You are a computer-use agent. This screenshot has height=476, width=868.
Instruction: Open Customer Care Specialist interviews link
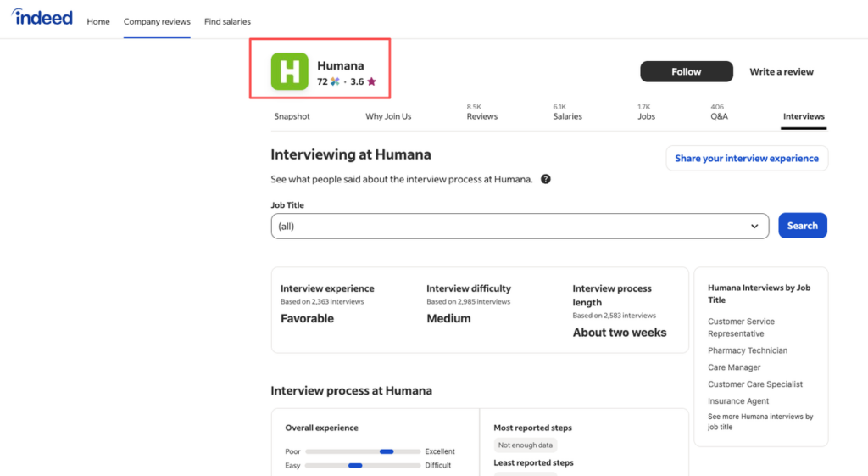(755, 384)
